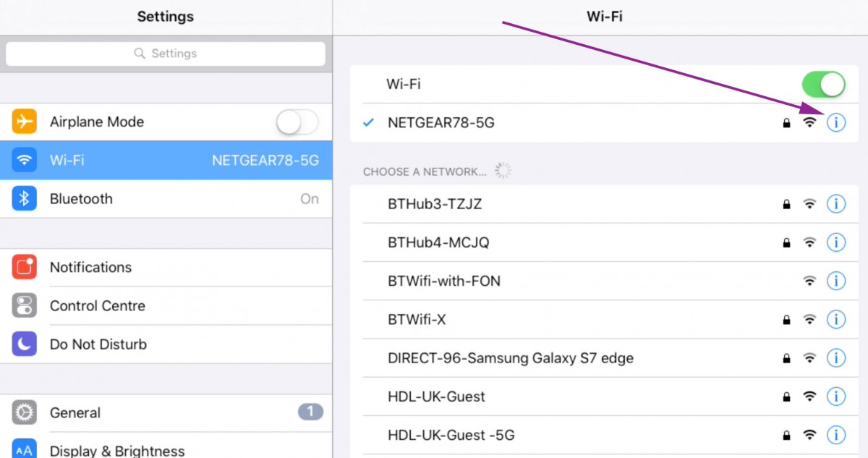Select Wi-Fi in the settings sidebar
This screenshot has height=458, width=868.
(166, 160)
